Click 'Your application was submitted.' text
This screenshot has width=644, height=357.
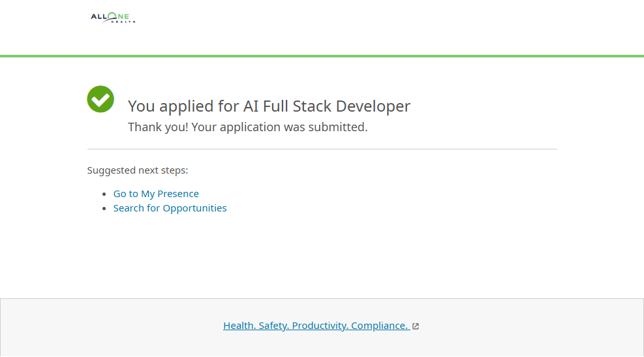tap(279, 127)
